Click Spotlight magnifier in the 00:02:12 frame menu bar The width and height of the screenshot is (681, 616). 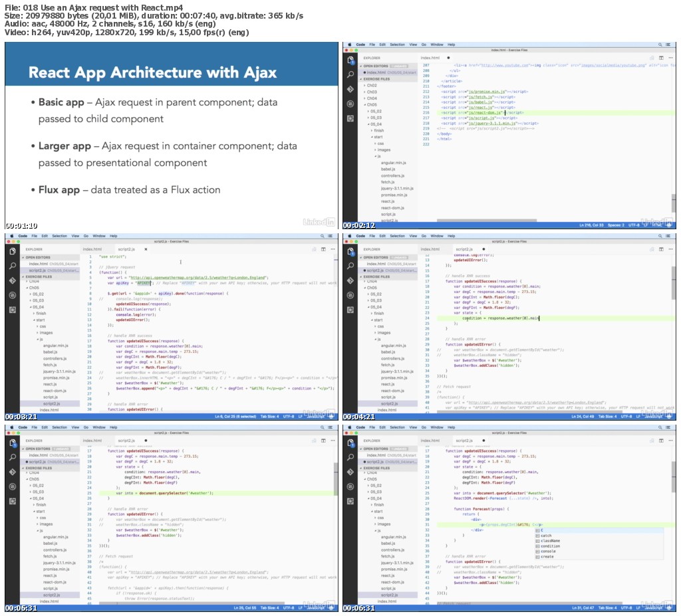[x=660, y=45]
